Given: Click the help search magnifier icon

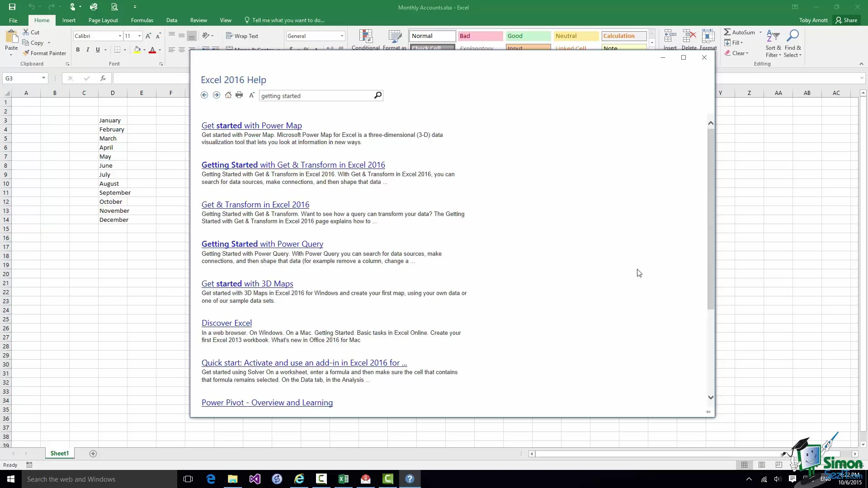Looking at the screenshot, I should click(x=378, y=95).
